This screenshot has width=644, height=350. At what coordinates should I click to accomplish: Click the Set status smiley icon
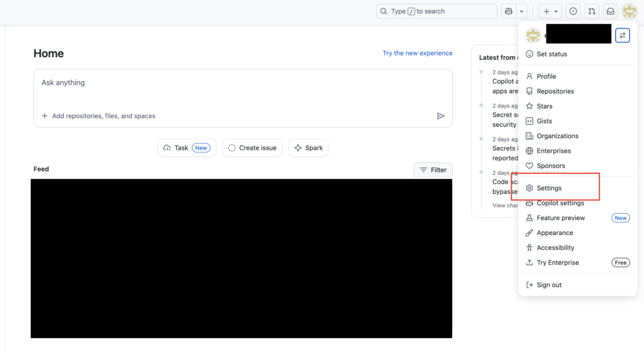pos(530,54)
